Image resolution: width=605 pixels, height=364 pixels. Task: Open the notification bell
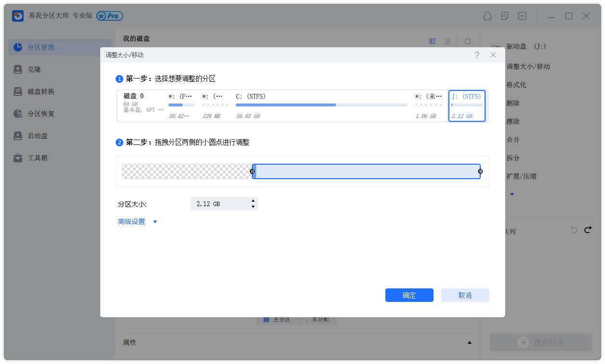[x=487, y=16]
